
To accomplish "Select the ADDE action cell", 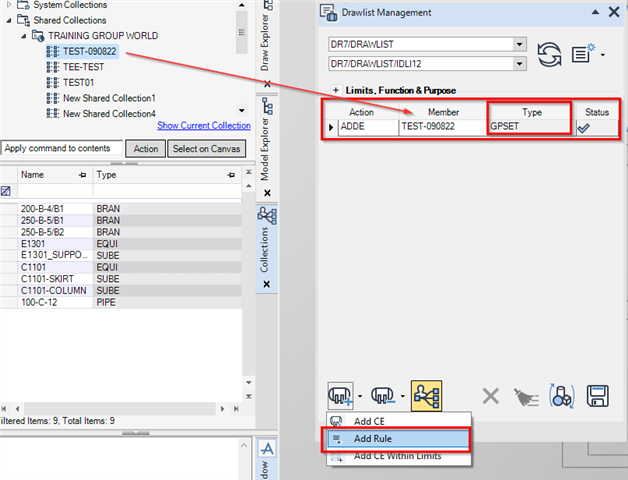I will point(368,127).
